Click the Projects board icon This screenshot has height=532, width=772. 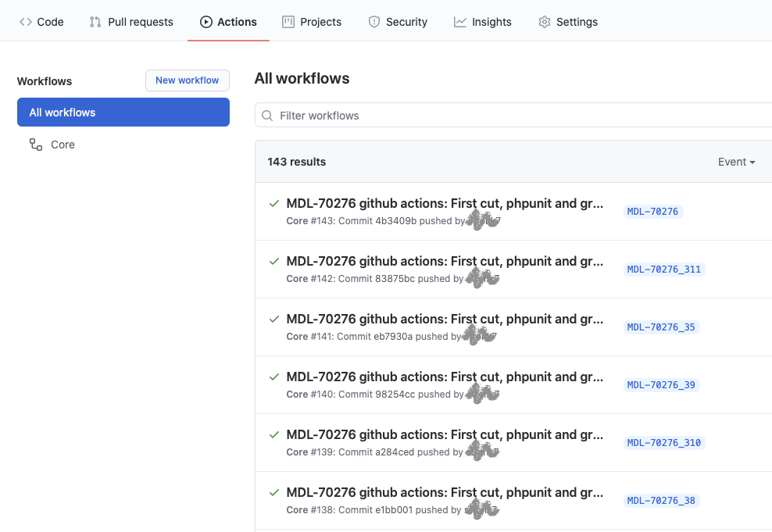click(288, 22)
